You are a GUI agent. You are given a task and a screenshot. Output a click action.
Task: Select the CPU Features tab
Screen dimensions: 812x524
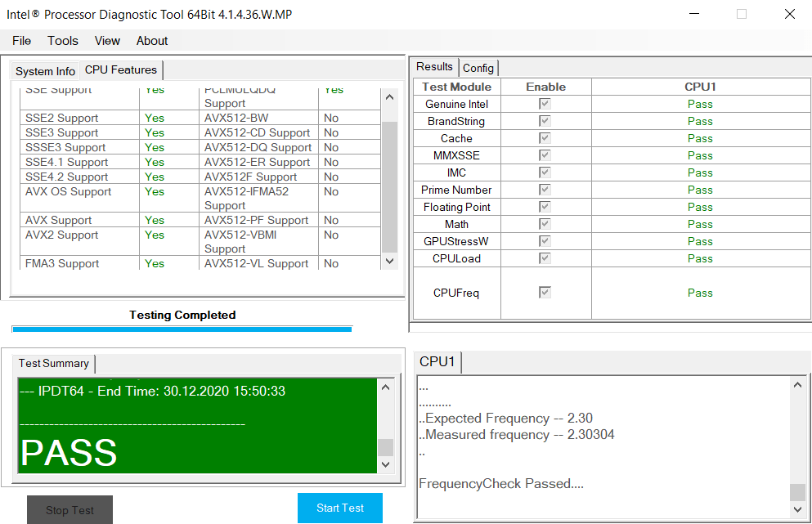(x=121, y=70)
